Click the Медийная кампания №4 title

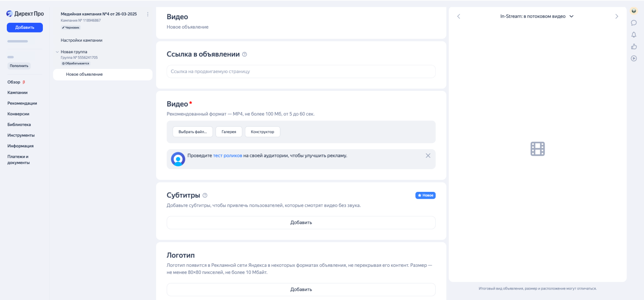pyautogui.click(x=99, y=14)
